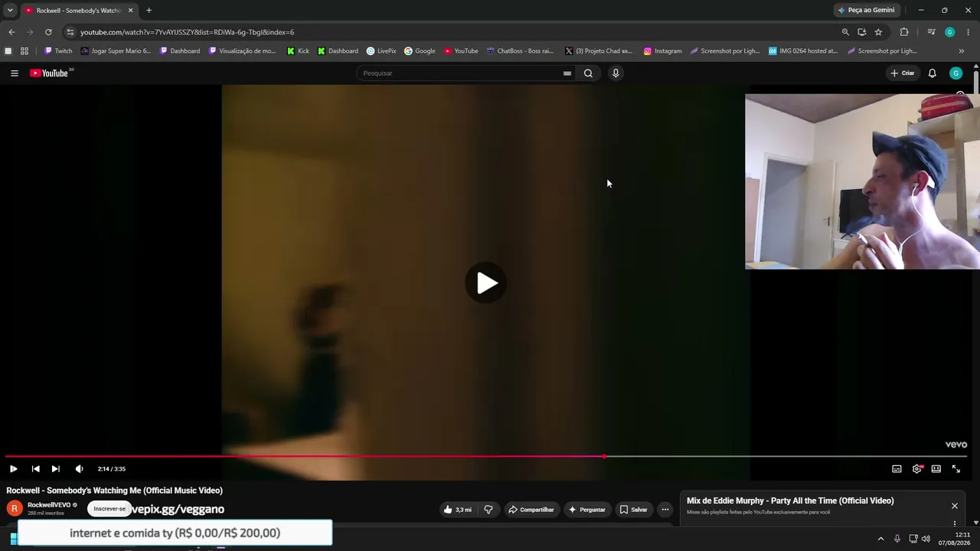Show more bookmarks overflow chevron
The image size is (980, 551).
(x=962, y=51)
